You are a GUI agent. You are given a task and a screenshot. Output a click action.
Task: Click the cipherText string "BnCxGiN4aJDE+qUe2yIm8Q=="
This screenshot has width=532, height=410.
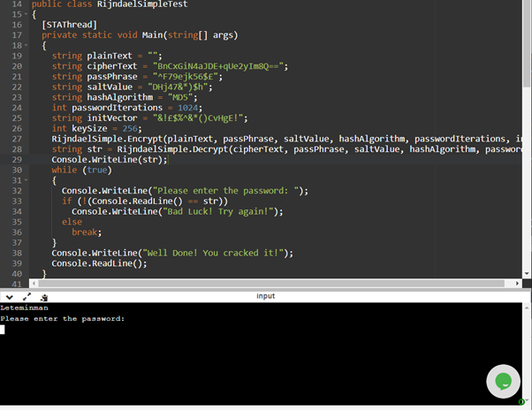(x=218, y=66)
